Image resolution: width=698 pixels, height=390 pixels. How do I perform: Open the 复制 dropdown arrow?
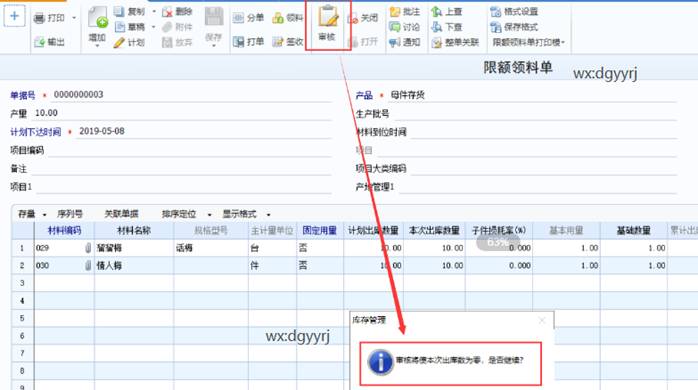click(154, 12)
